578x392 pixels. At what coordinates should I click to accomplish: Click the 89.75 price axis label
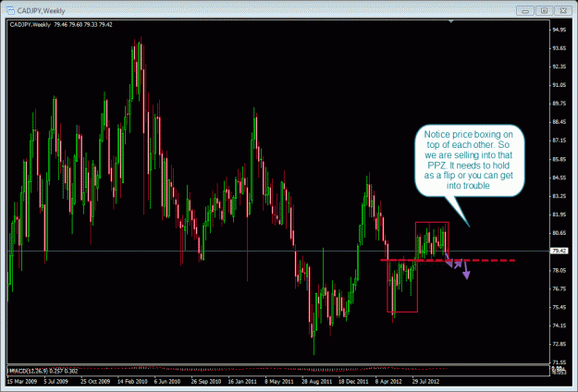[x=560, y=104]
